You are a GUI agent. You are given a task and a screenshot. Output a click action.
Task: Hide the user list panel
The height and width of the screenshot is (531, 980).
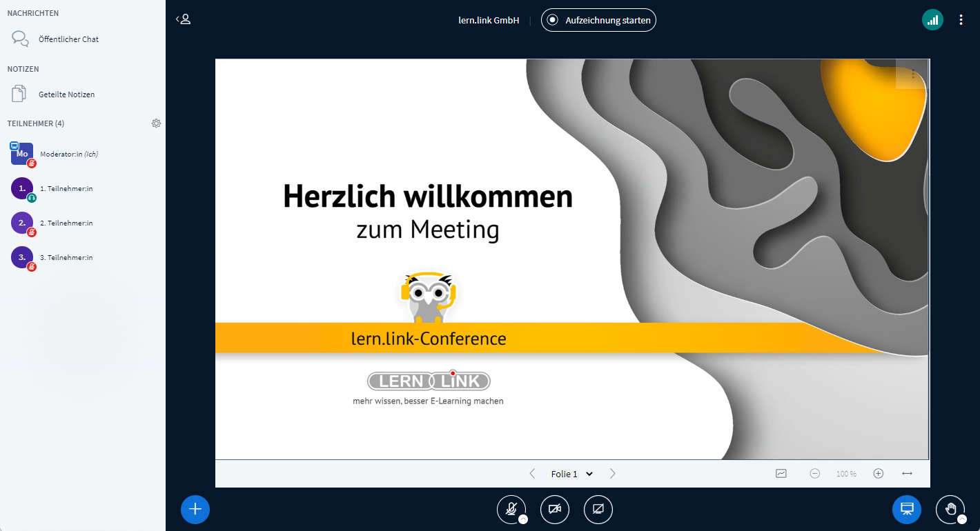(184, 19)
